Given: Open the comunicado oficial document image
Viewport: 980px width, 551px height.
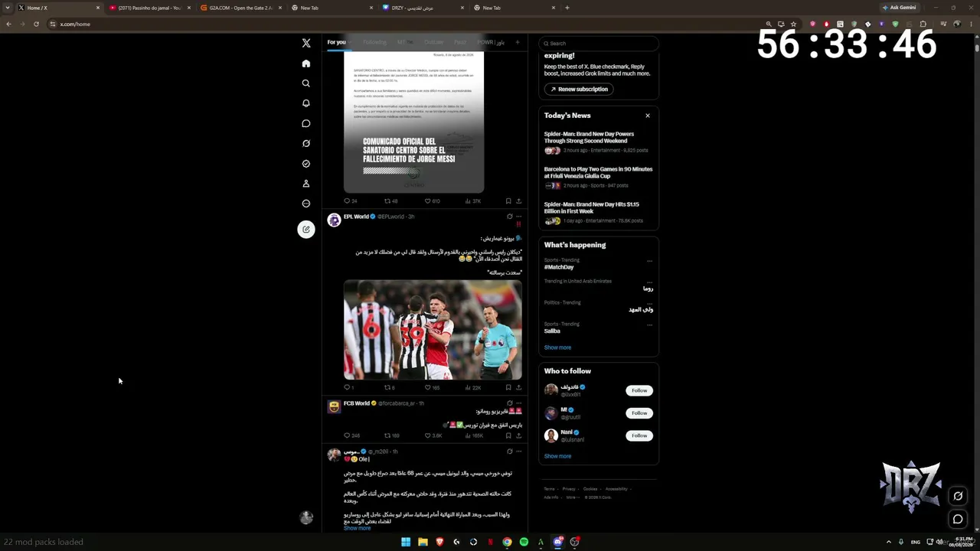Looking at the screenshot, I should coord(413,122).
